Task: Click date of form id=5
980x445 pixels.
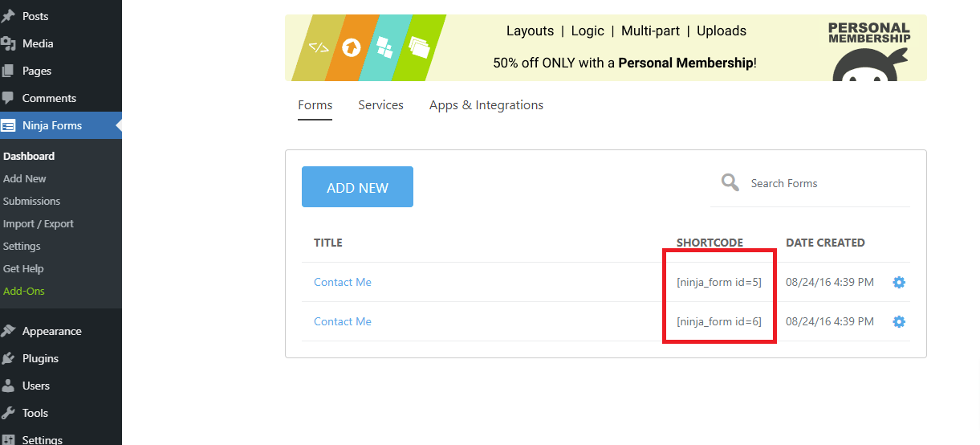Action: pos(830,282)
